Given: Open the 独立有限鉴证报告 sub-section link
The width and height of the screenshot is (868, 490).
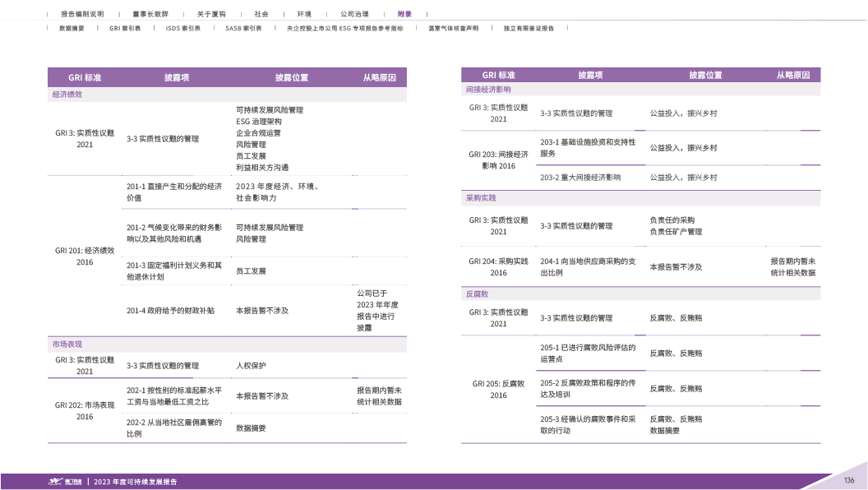Looking at the screenshot, I should [x=529, y=28].
